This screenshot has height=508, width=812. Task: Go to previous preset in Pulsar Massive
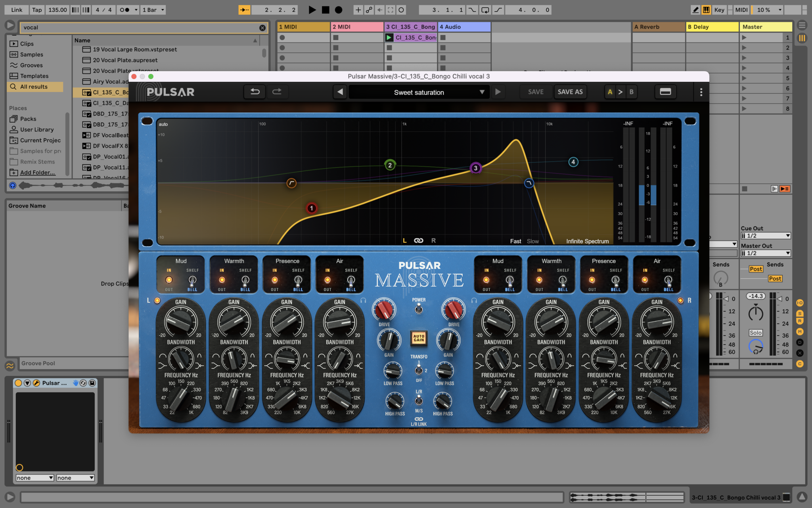(340, 92)
